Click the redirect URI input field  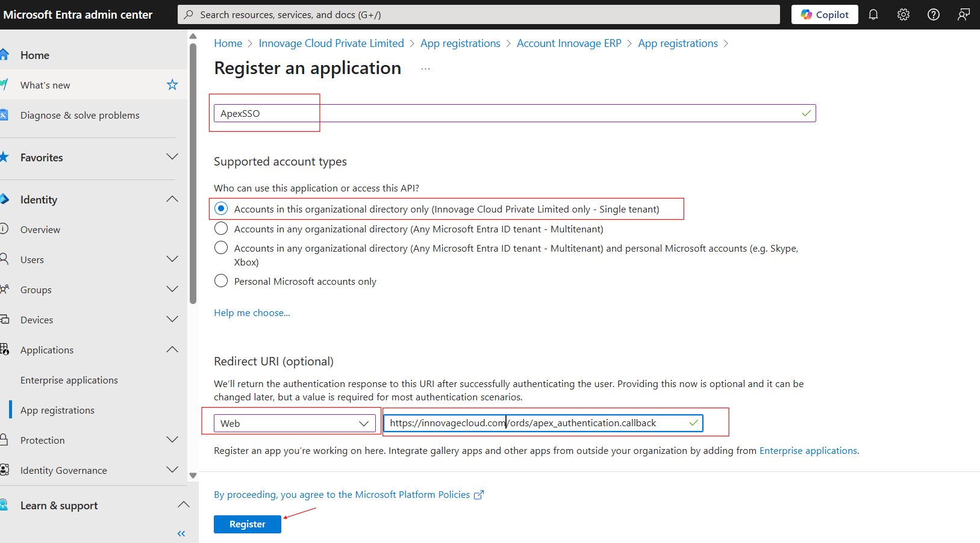tap(542, 423)
